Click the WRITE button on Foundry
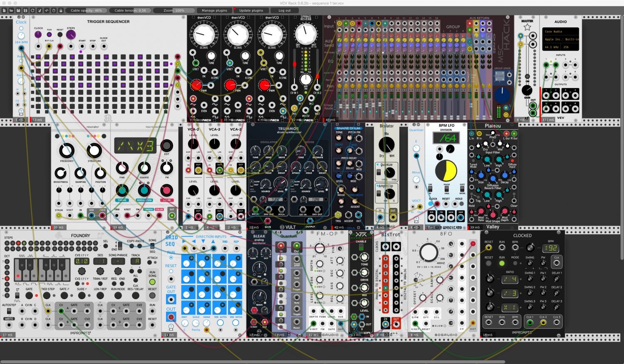The image size is (624, 364). [9, 319]
